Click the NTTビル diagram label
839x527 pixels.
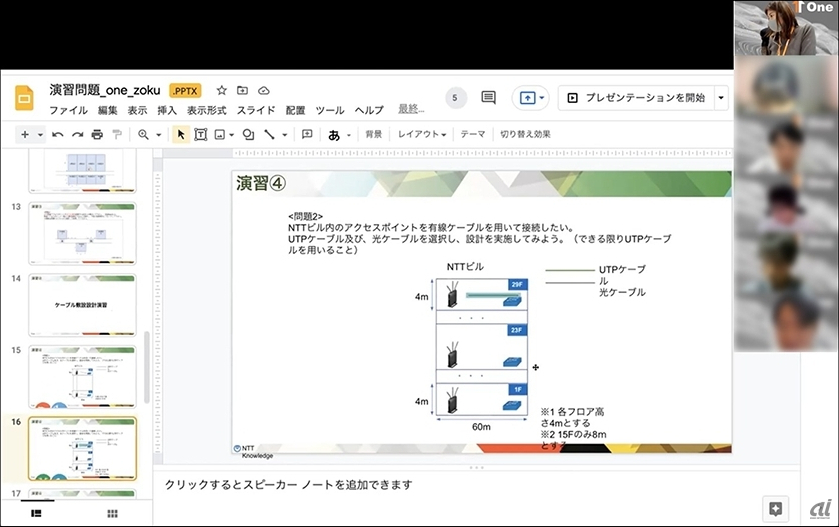pyautogui.click(x=465, y=266)
